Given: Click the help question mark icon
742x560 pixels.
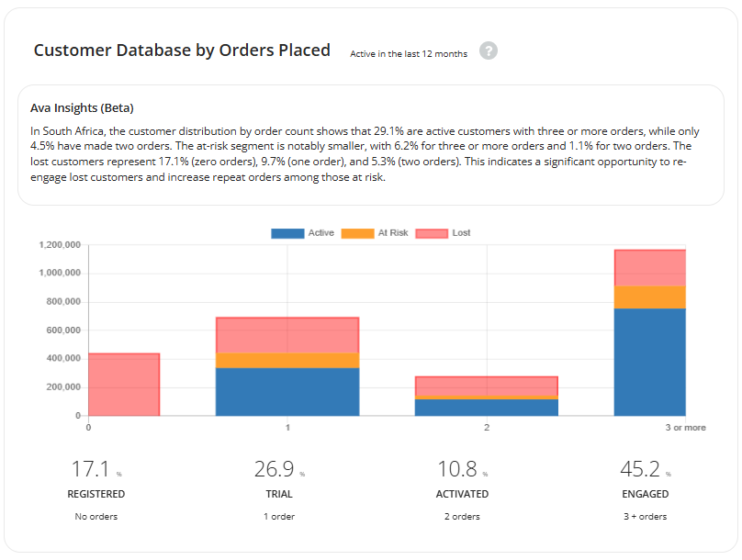Looking at the screenshot, I should (x=489, y=51).
